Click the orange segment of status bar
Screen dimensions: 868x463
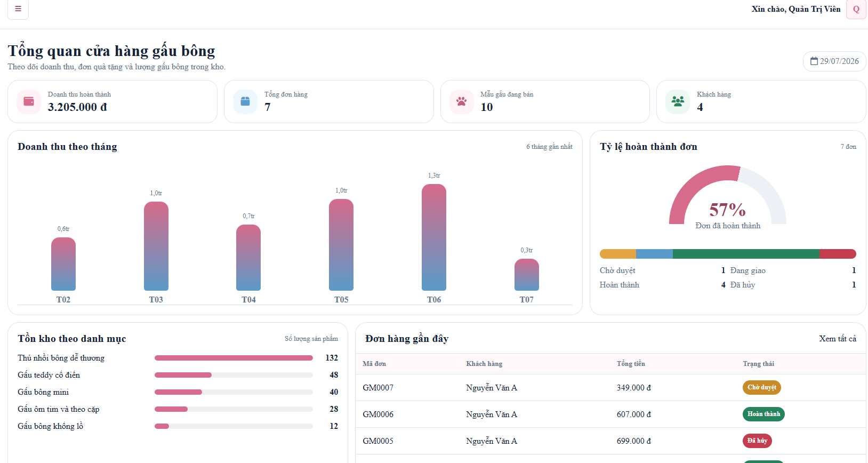pyautogui.click(x=618, y=254)
